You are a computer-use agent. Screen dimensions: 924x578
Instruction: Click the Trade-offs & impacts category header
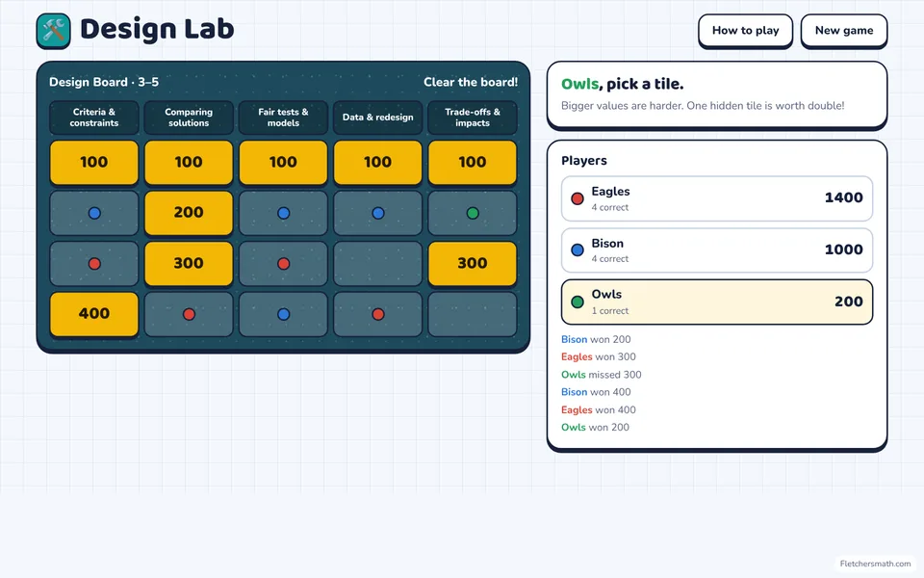473,118
